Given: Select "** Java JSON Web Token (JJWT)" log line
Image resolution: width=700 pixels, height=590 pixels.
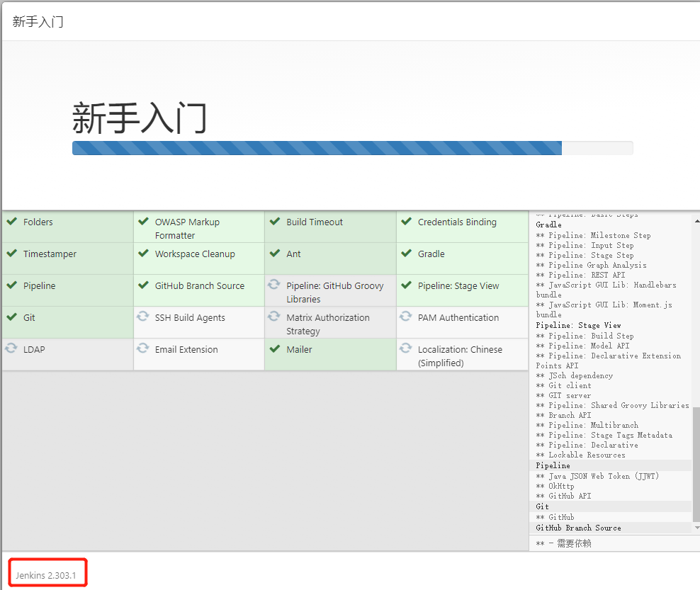Looking at the screenshot, I should (x=597, y=476).
